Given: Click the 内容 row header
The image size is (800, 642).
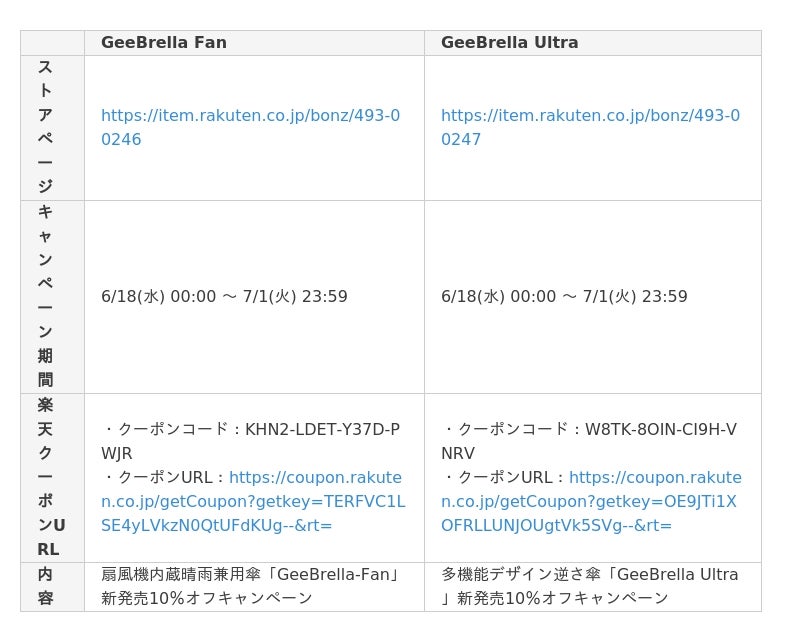Looking at the screenshot, I should pos(46,586).
